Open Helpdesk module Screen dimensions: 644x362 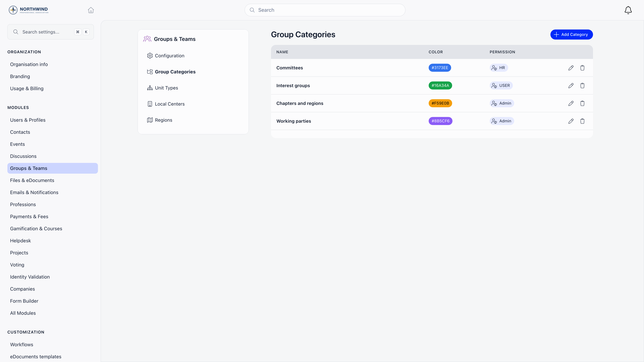[x=20, y=241]
